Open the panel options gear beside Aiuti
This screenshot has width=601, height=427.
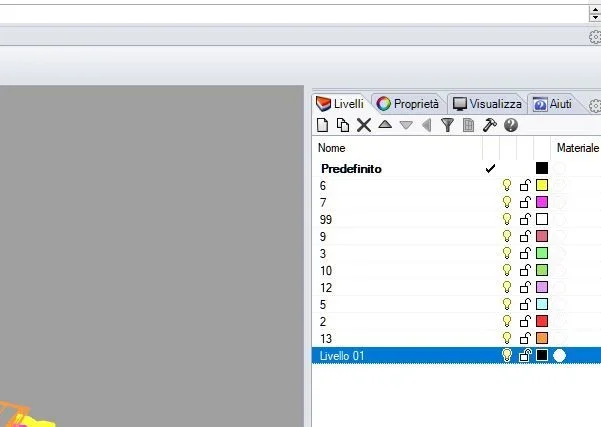tap(594, 105)
